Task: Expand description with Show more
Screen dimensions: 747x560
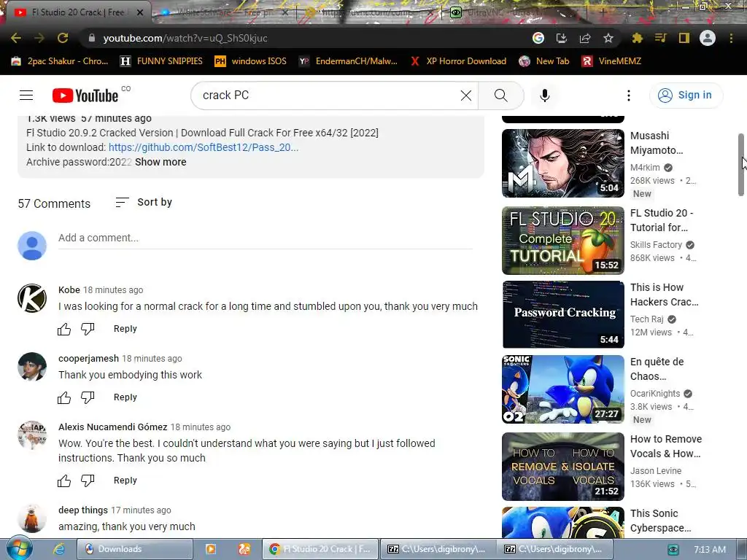Action: click(x=160, y=162)
